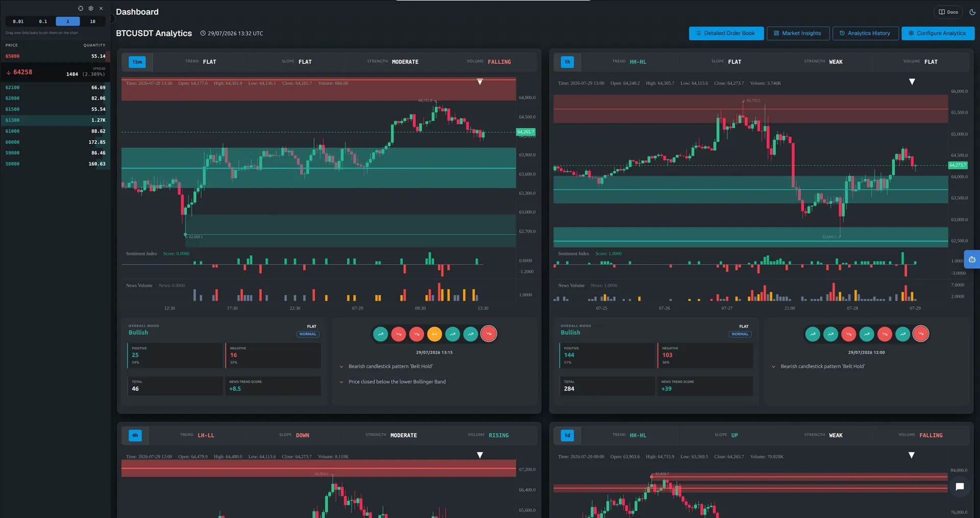Click the FALLING volume label in 15m header
The width and height of the screenshot is (980, 518).
coord(499,62)
